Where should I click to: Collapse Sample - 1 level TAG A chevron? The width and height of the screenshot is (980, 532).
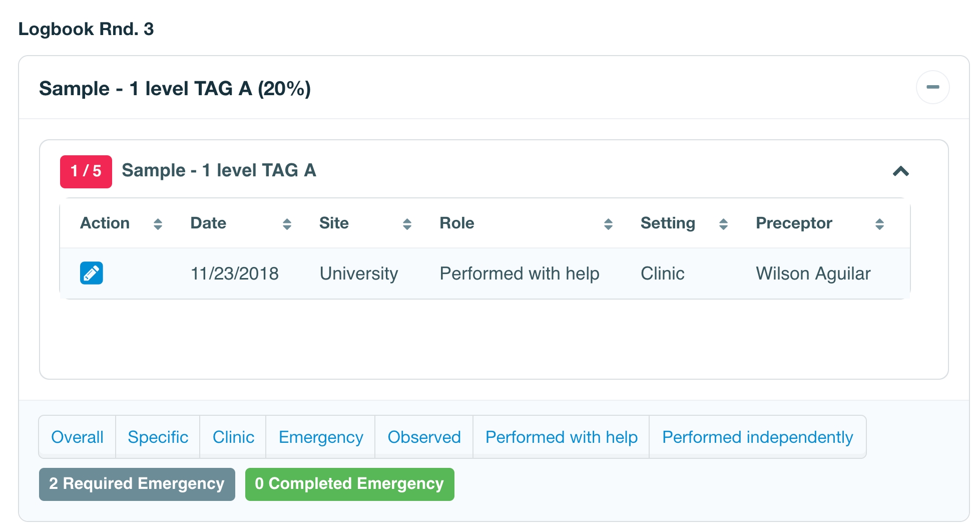(x=900, y=171)
